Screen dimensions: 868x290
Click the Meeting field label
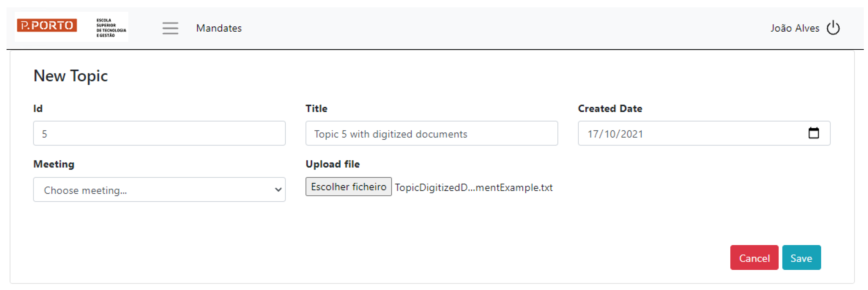pyautogui.click(x=54, y=164)
